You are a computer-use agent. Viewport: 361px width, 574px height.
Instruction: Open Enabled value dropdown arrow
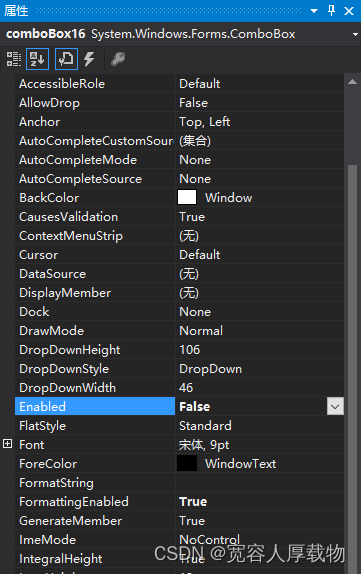[335, 406]
